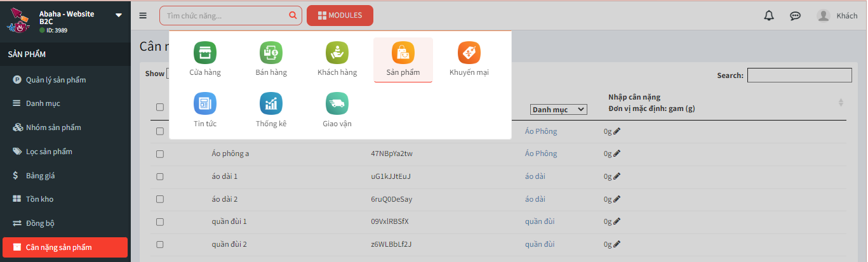Toggle the hamburger sidebar menu
868x262 pixels.
[x=143, y=16]
